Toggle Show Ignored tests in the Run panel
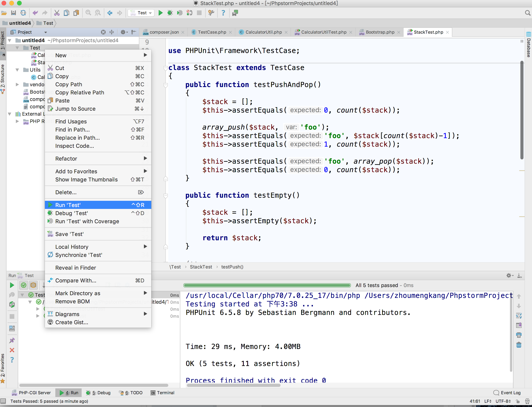This screenshot has width=532, height=407. [x=33, y=285]
